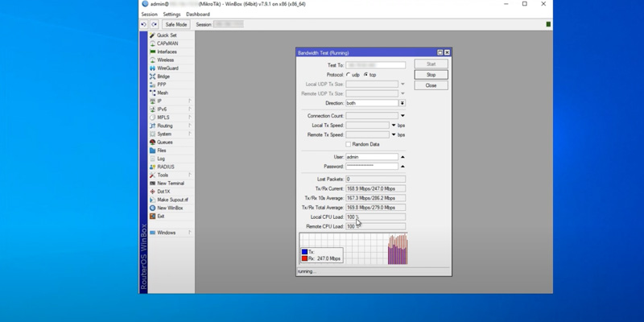Click the Password input field

tap(372, 167)
